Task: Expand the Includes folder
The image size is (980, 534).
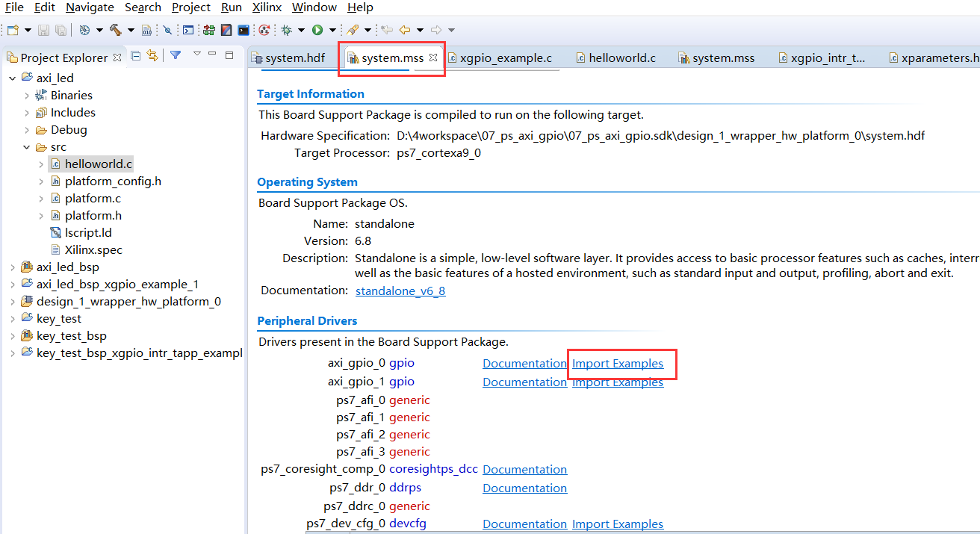Action: click(27, 113)
